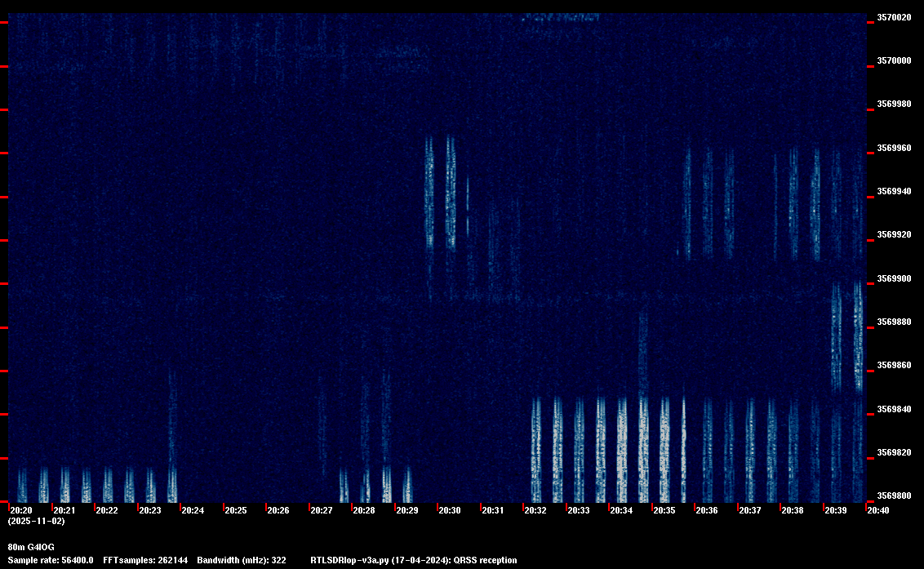Click the 3569840 frequency label

click(894, 409)
